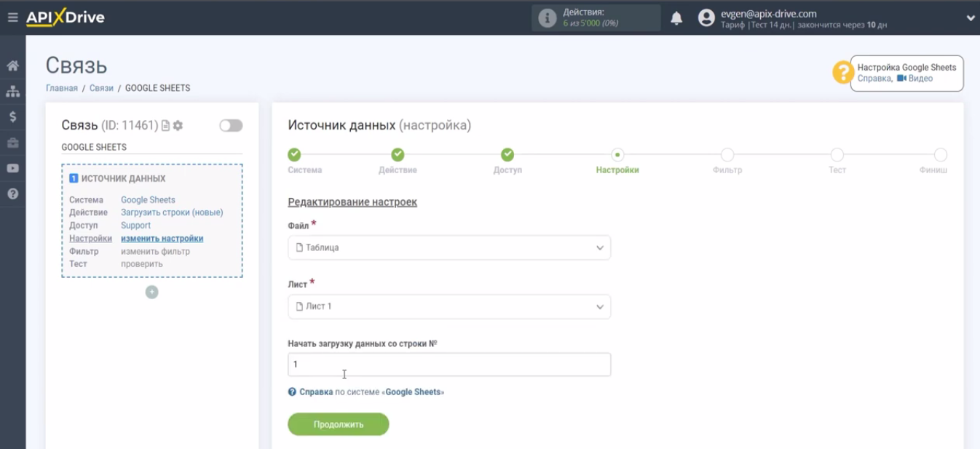
Task: Click the Действия counter panel
Action: [x=596, y=18]
